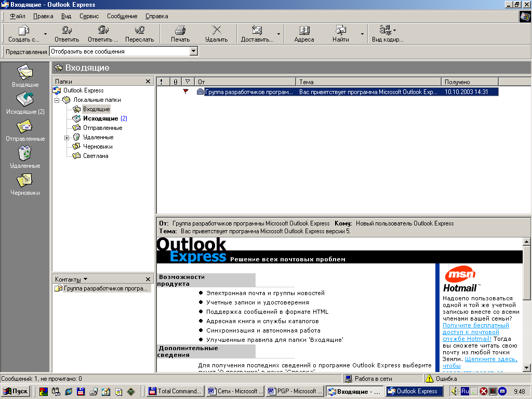532x399 pixels.
Task: Close the Контакты pane
Action: pyautogui.click(x=148, y=279)
